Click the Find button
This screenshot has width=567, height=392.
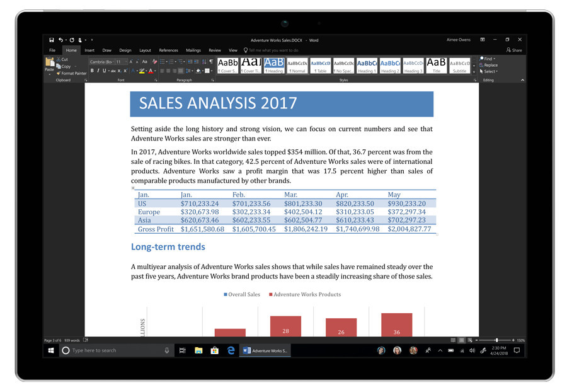[x=487, y=59]
